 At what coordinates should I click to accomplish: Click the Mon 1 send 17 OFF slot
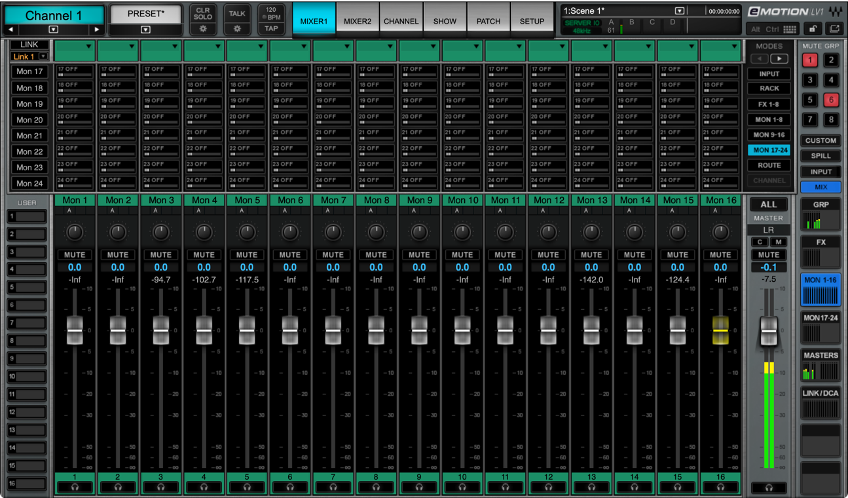click(x=75, y=71)
